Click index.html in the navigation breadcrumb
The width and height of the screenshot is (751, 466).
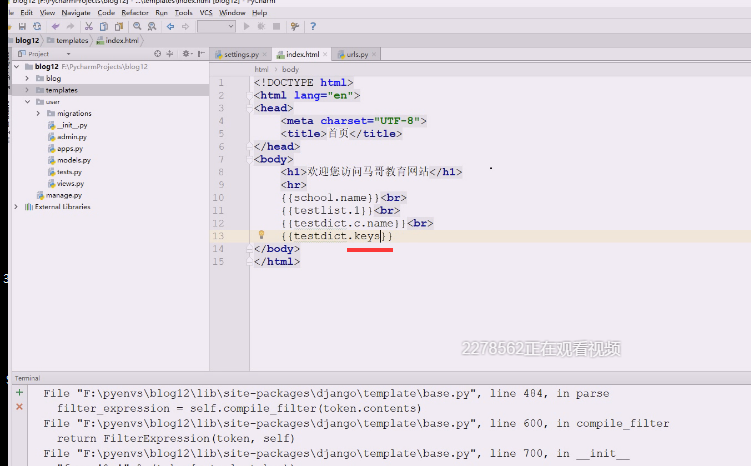tap(117, 40)
